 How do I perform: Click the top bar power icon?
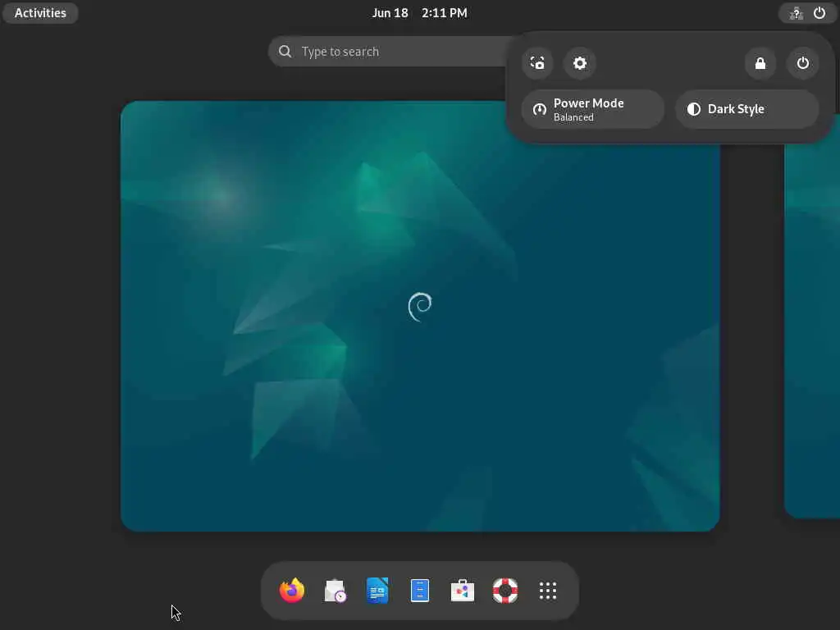point(819,13)
